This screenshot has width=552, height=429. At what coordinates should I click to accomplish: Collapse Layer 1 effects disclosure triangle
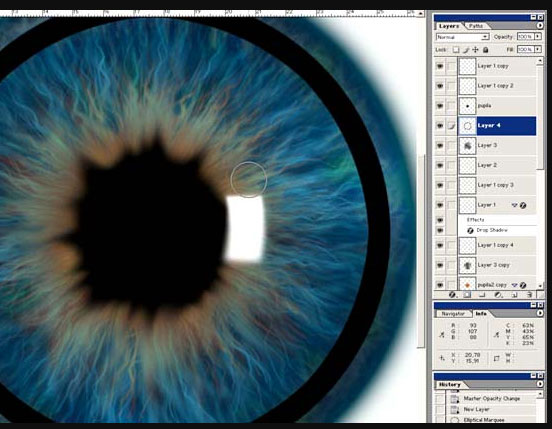(514, 205)
